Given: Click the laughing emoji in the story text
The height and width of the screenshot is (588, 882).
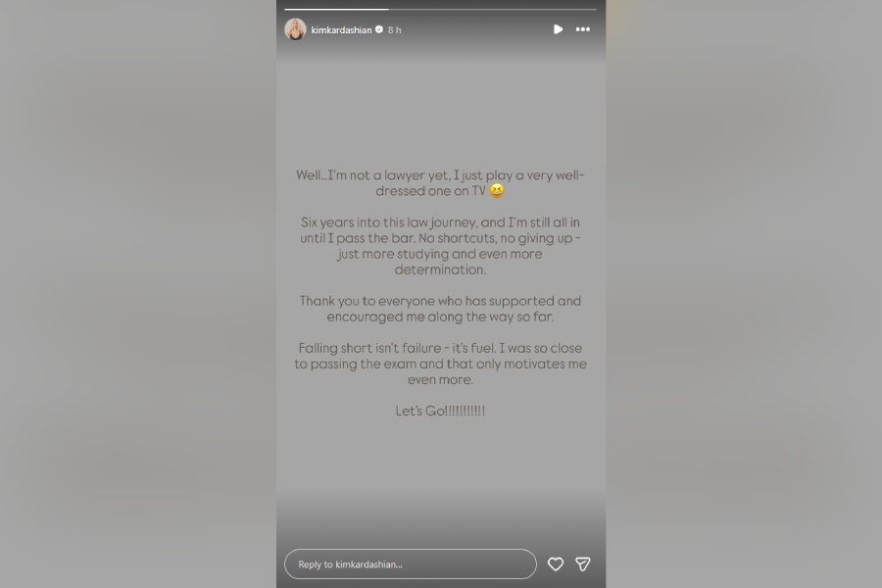Looking at the screenshot, I should click(497, 191).
